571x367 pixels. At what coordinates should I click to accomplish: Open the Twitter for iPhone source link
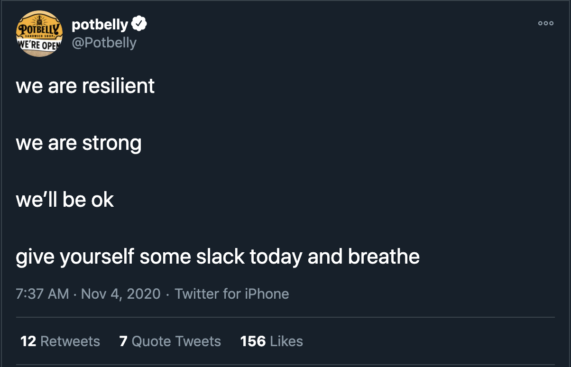232,294
